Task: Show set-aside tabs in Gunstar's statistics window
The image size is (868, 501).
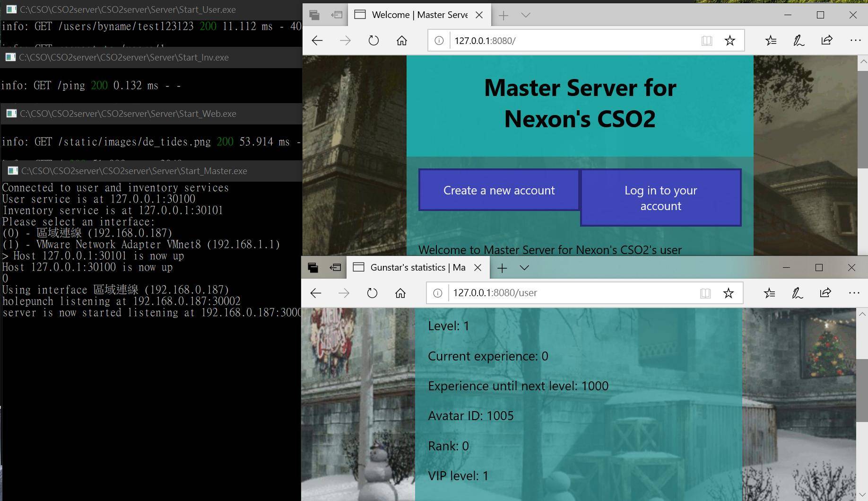Action: (x=313, y=268)
